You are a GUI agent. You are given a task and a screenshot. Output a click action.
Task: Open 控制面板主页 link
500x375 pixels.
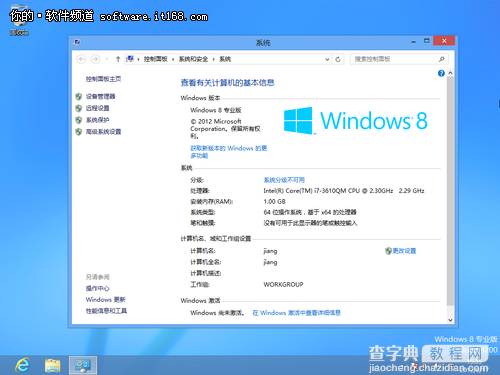click(103, 79)
